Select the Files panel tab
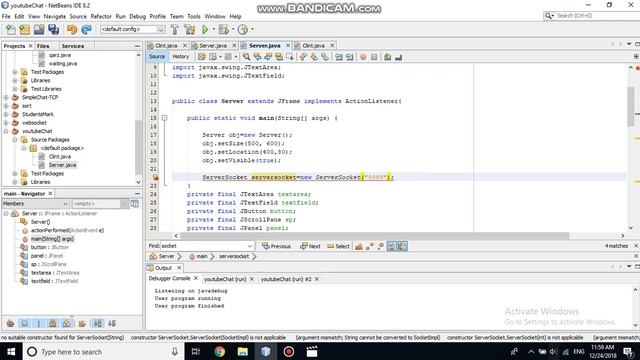The image size is (640, 360). pyautogui.click(x=43, y=46)
